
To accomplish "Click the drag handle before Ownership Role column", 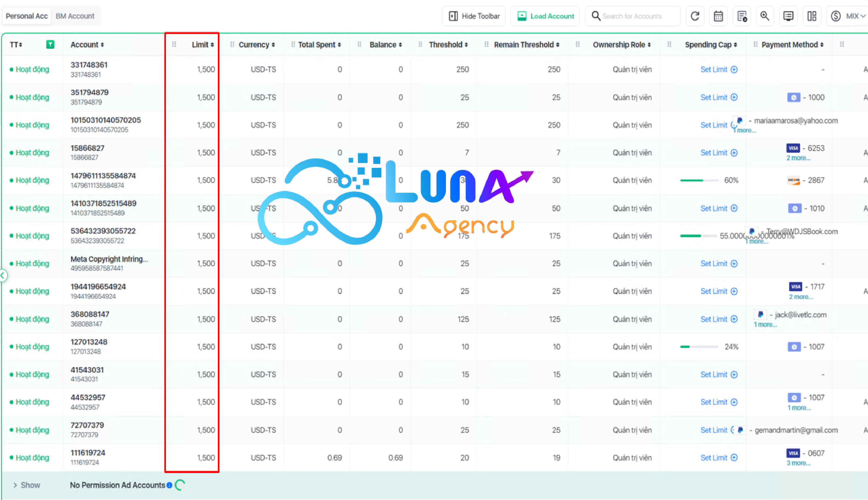I will coord(578,44).
